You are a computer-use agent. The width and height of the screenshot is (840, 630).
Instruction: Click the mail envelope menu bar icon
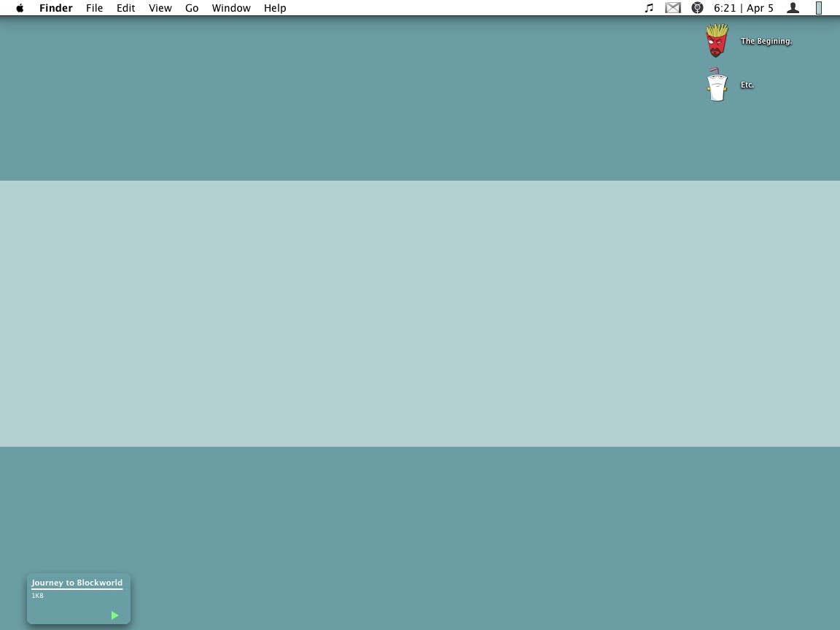coord(673,8)
